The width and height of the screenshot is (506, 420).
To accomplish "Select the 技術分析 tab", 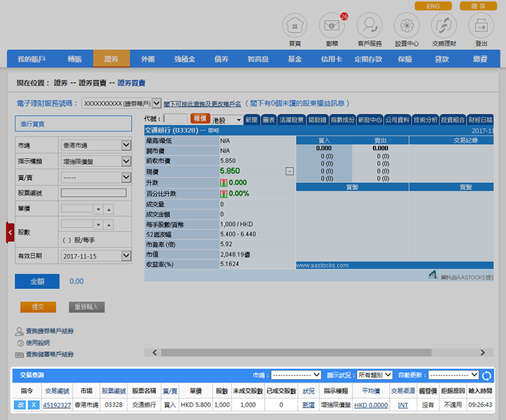I will (x=425, y=119).
